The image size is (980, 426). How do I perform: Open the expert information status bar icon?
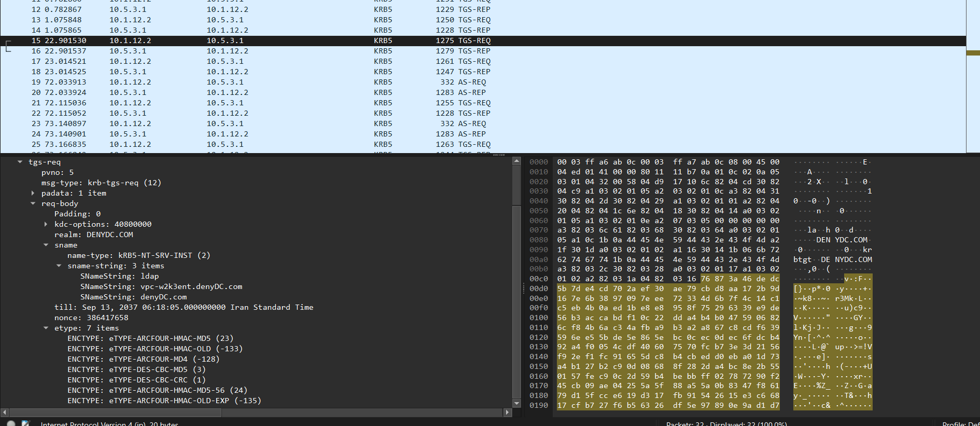[11, 423]
